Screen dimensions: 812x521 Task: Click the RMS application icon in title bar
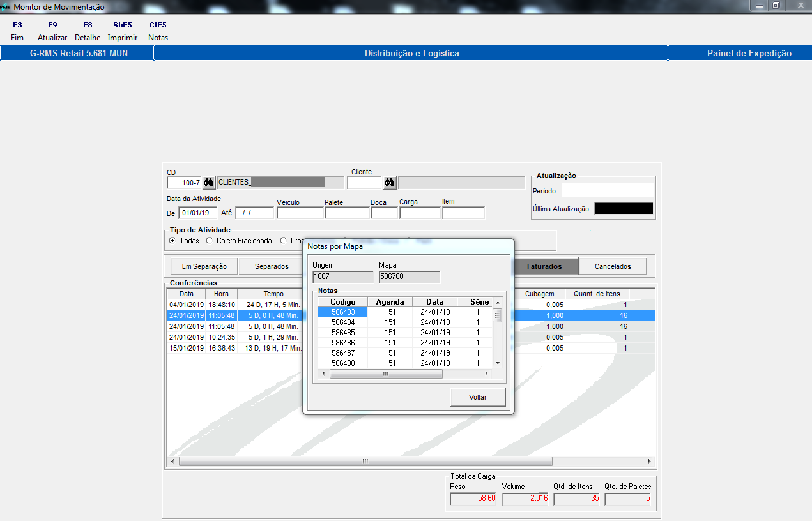tap(6, 6)
